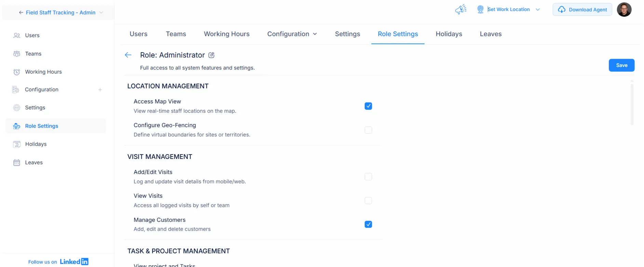Switch to the Teams tab
Viewport: 644px width, 267px height.
tap(176, 34)
